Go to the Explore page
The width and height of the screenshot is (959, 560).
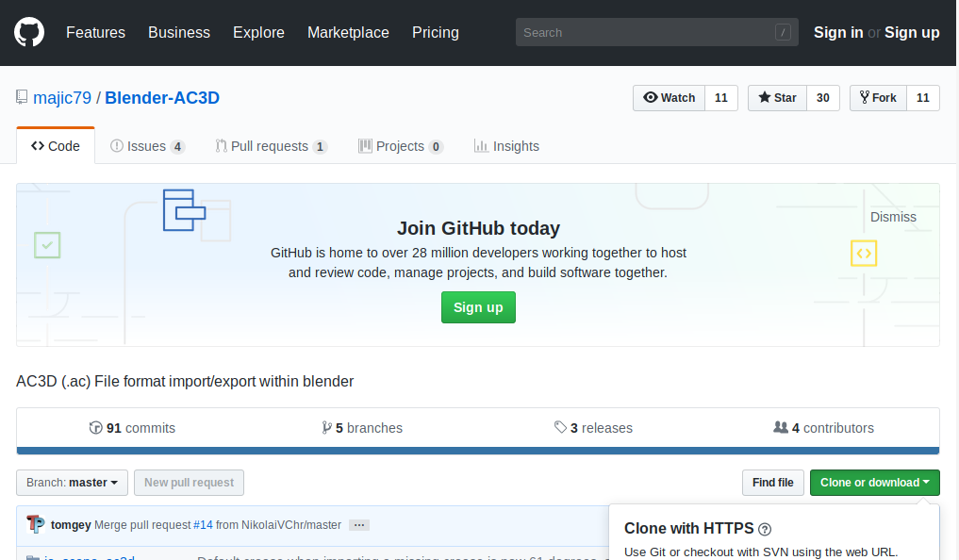(258, 32)
